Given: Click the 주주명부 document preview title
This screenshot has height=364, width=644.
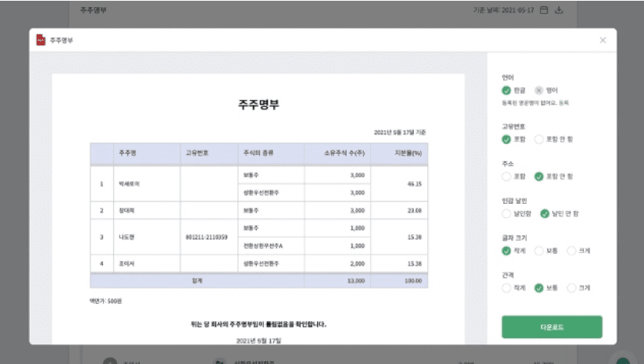Looking at the screenshot, I should 258,105.
